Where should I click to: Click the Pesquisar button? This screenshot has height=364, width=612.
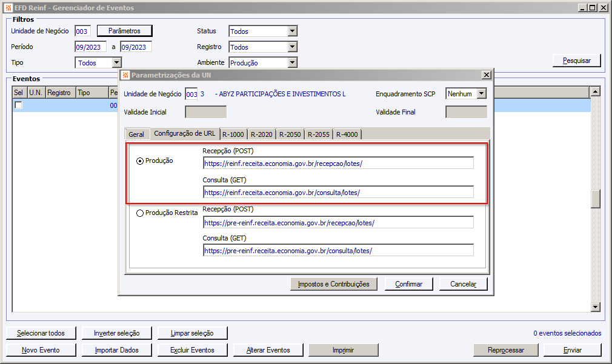click(x=576, y=61)
